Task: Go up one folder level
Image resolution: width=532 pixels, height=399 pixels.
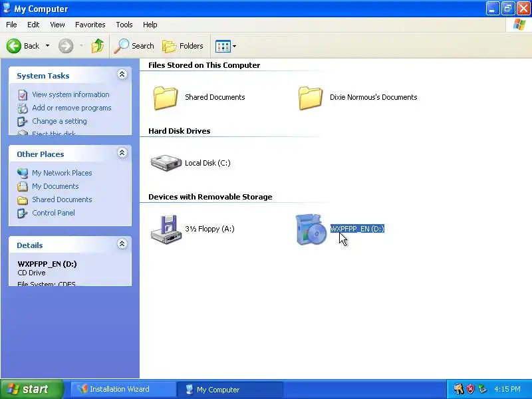Action: tap(98, 46)
